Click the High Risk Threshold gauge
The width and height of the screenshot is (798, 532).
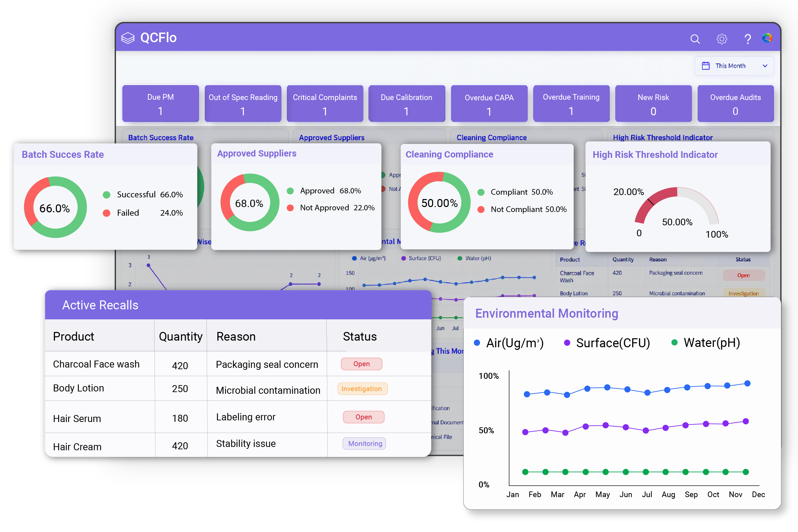point(677,206)
